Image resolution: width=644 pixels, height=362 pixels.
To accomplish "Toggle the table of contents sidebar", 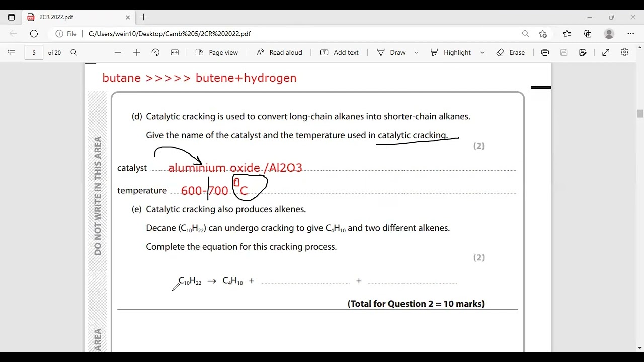I will [12, 52].
